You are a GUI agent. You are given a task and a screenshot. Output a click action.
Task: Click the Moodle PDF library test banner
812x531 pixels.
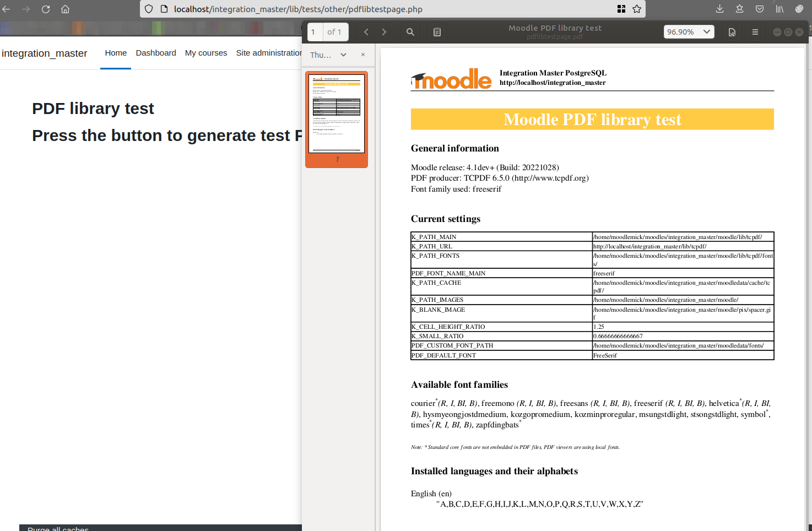[x=592, y=119]
